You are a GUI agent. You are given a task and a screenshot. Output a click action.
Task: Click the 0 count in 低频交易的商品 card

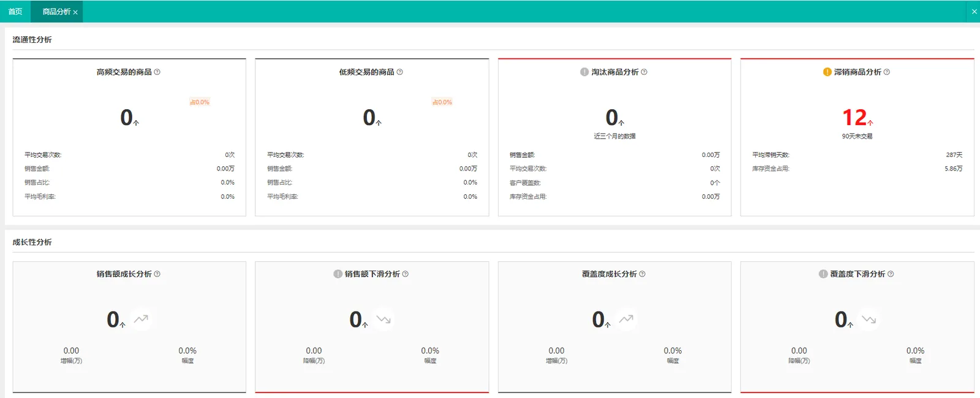coord(369,117)
